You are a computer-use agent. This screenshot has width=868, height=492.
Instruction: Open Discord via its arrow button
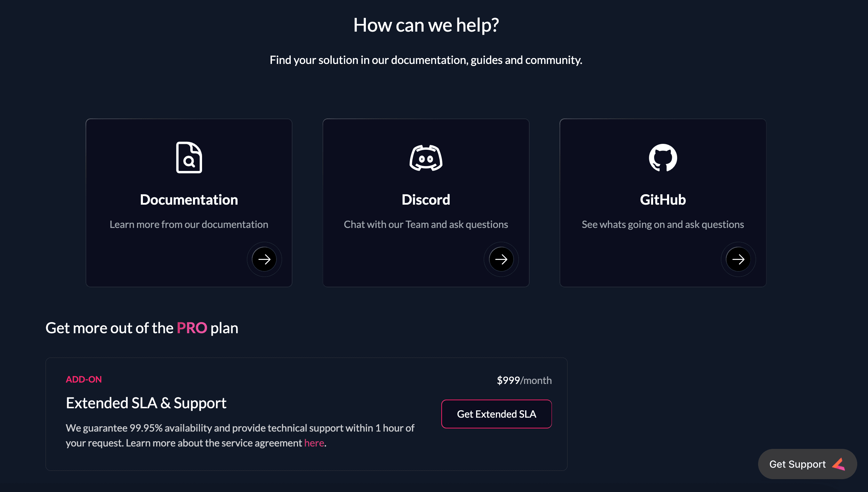[x=501, y=259]
